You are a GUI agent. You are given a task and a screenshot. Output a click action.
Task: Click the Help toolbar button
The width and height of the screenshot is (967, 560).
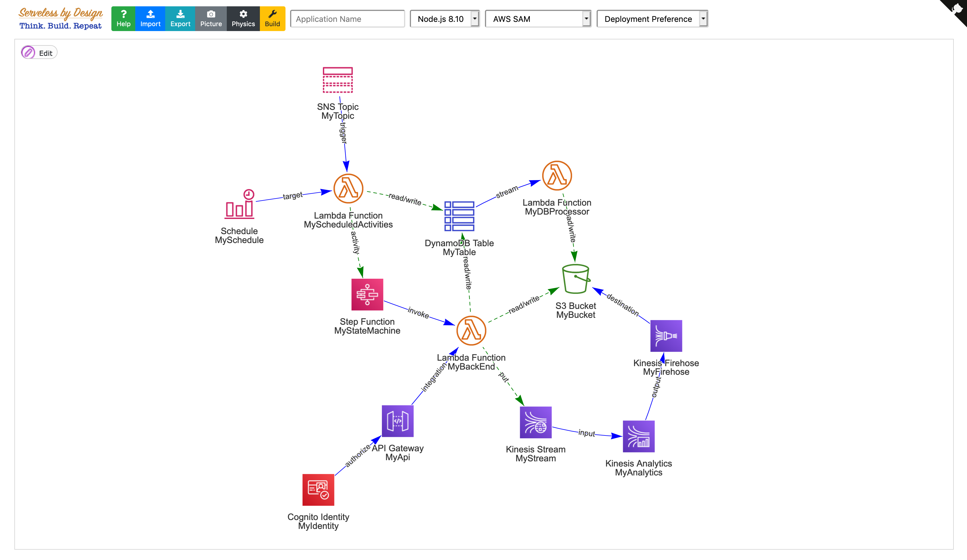123,18
